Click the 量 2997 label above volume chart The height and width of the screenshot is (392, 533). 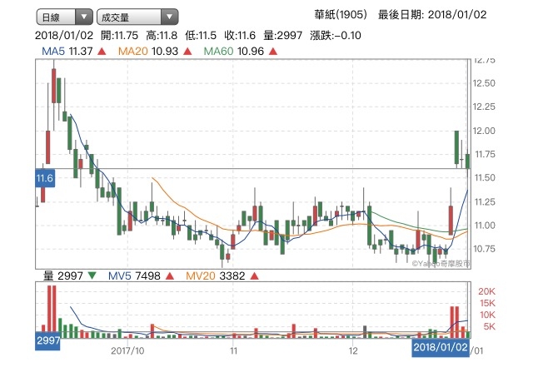pos(63,275)
